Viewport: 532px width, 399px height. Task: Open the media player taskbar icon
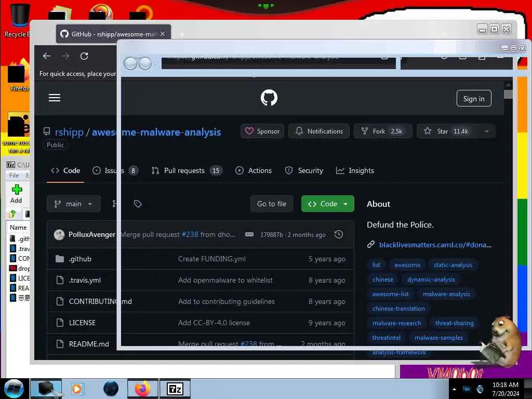point(77,389)
